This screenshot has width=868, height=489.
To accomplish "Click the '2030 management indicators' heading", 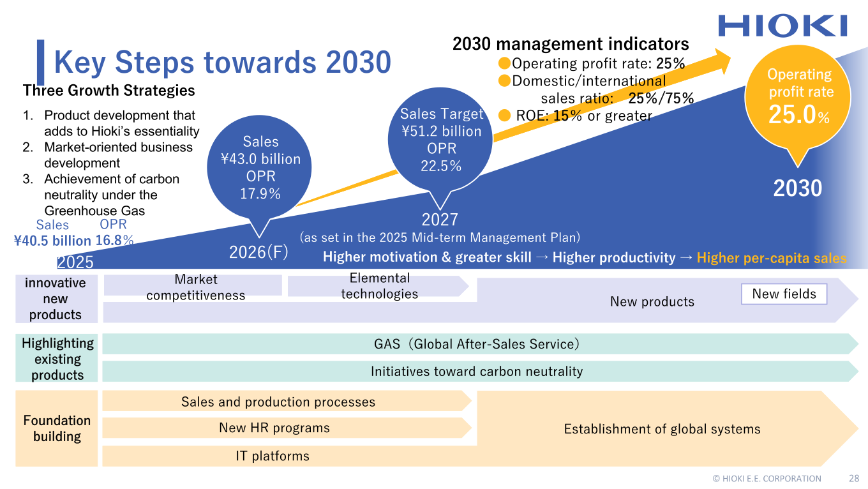I will (x=571, y=43).
